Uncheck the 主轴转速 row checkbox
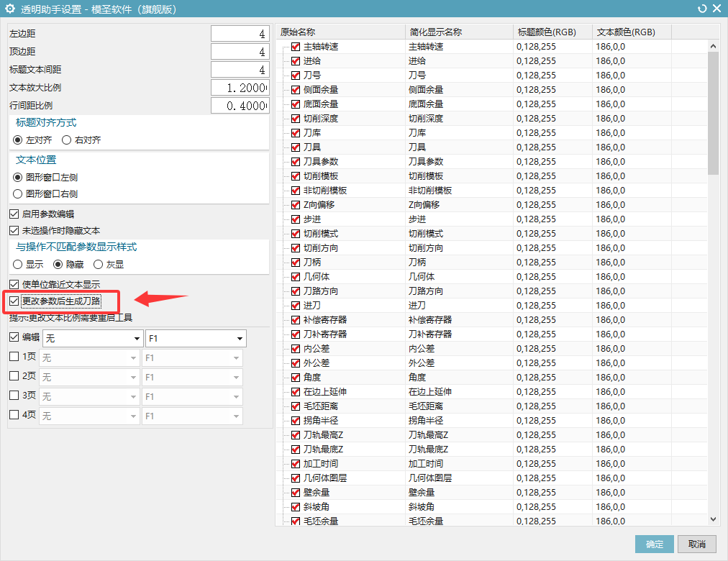This screenshot has width=728, height=561. (x=296, y=47)
